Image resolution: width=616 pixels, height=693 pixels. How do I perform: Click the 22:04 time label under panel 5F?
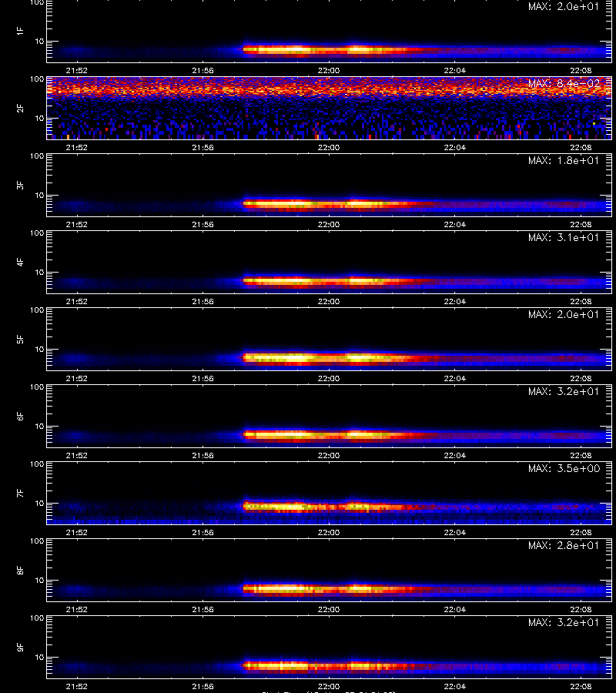tap(455, 379)
